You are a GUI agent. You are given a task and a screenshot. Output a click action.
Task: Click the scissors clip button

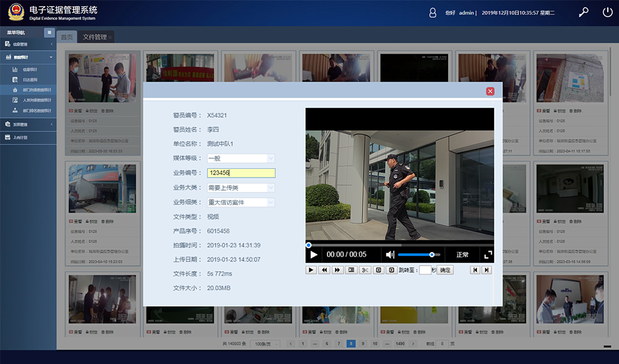coord(365,270)
